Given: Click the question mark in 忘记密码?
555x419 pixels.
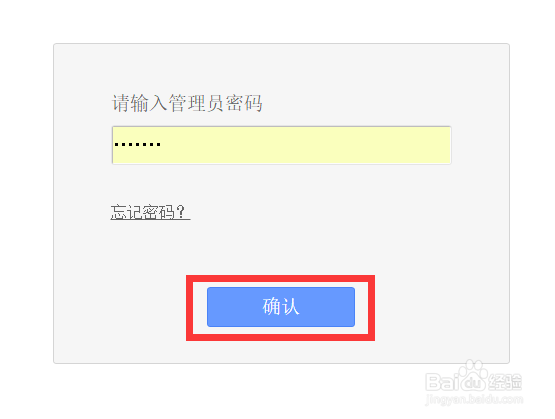Looking at the screenshot, I should click(x=181, y=212).
